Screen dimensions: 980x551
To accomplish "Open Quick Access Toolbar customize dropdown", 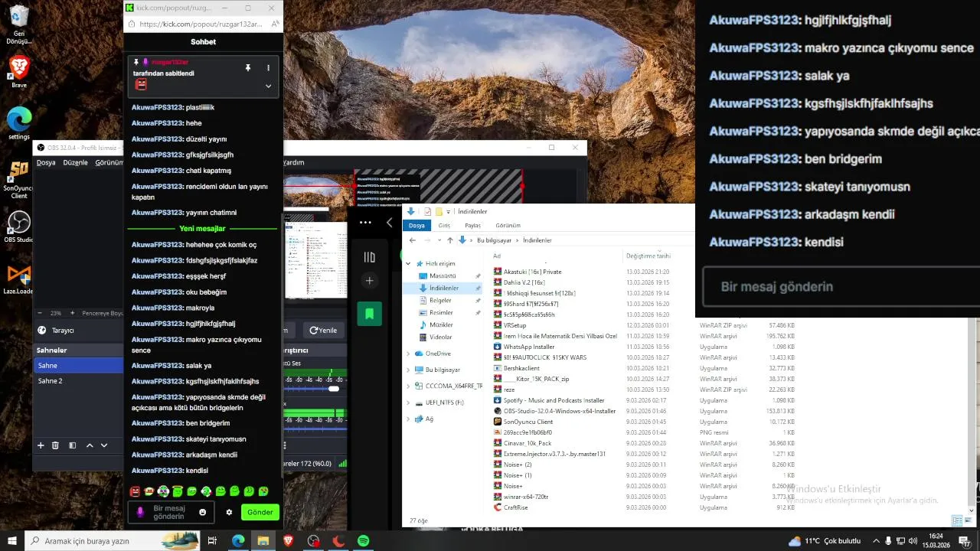I will point(450,211).
